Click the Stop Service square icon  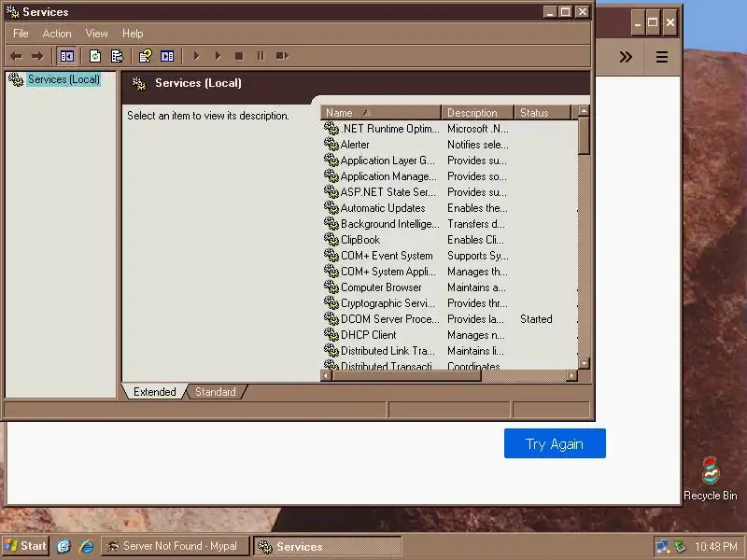[x=239, y=56]
